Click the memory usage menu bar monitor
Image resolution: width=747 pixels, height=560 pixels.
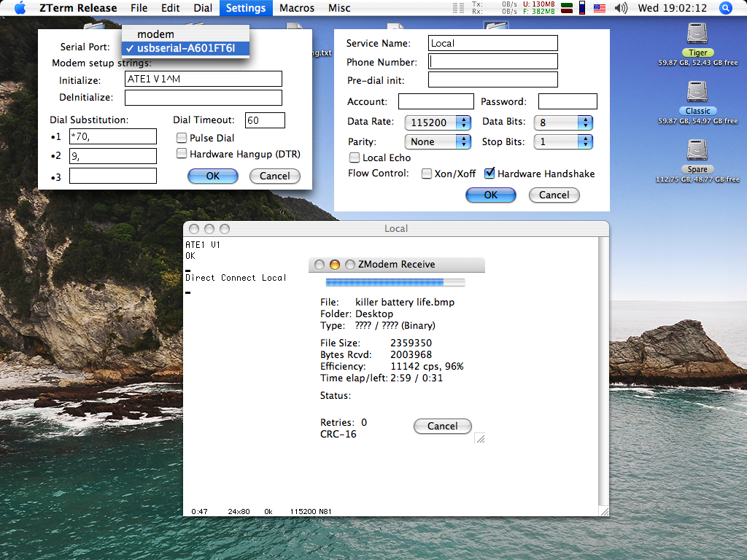coord(539,7)
